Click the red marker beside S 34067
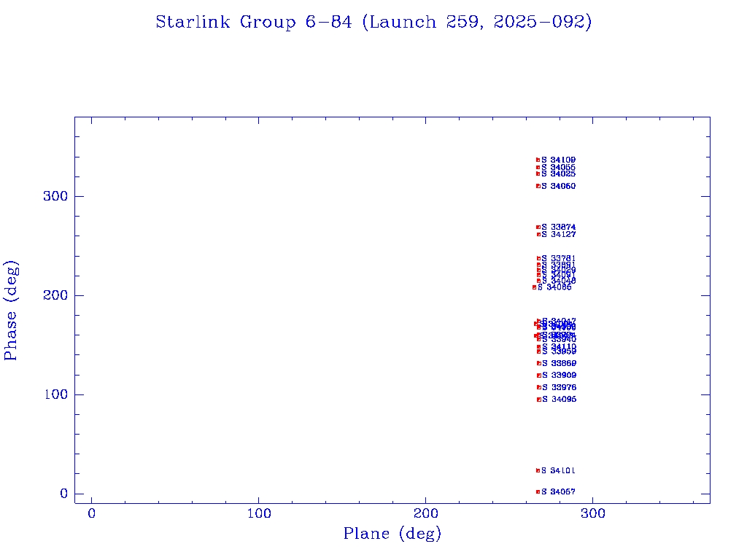747x560 pixels. point(538,492)
